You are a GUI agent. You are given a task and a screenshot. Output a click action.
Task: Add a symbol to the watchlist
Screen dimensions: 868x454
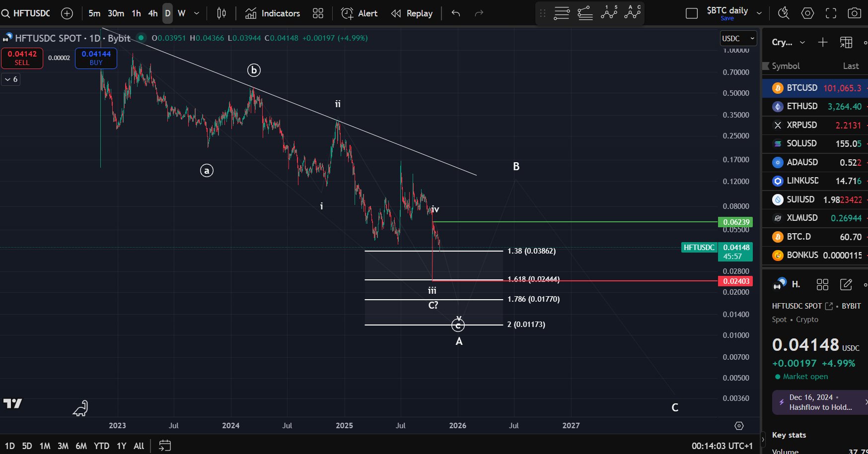point(823,42)
